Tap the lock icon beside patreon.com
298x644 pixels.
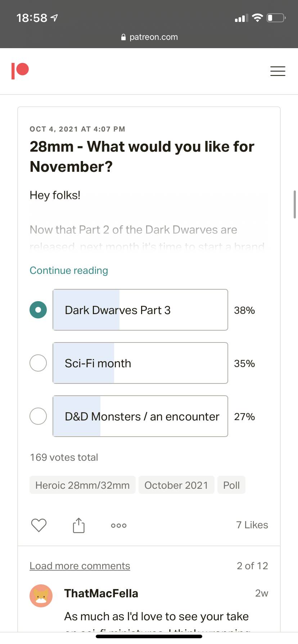point(123,37)
